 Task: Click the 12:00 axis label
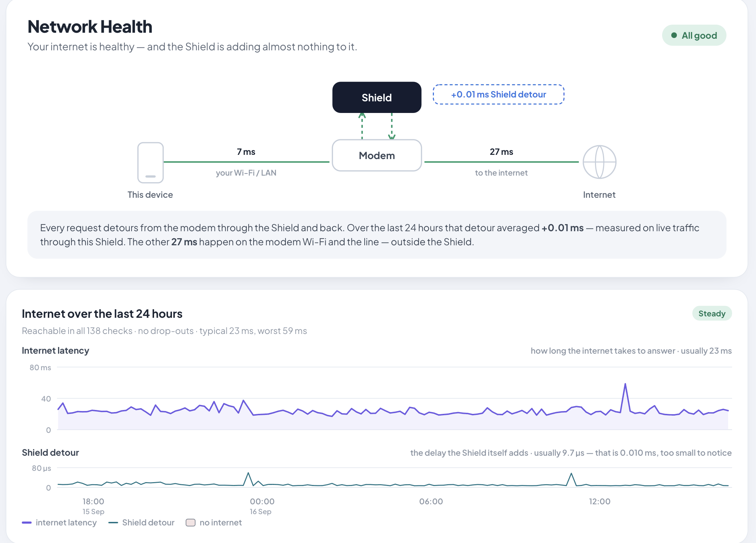coord(600,501)
